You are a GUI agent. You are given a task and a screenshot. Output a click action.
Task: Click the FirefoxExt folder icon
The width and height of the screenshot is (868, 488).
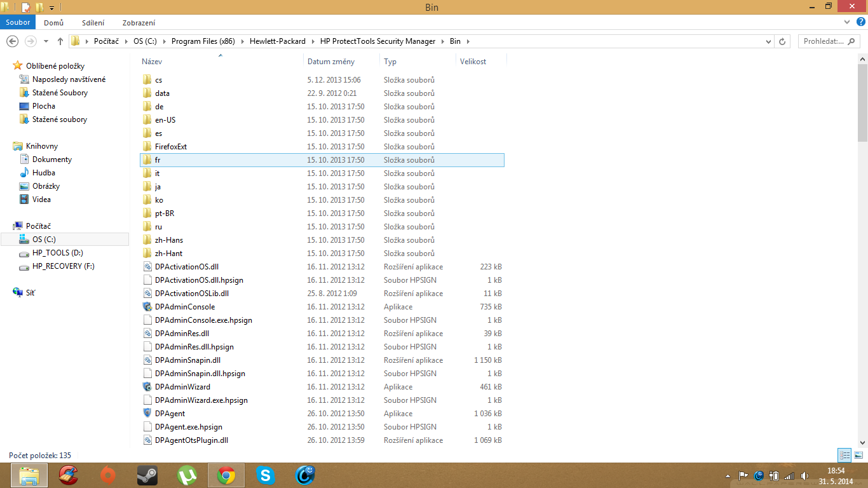pyautogui.click(x=147, y=147)
